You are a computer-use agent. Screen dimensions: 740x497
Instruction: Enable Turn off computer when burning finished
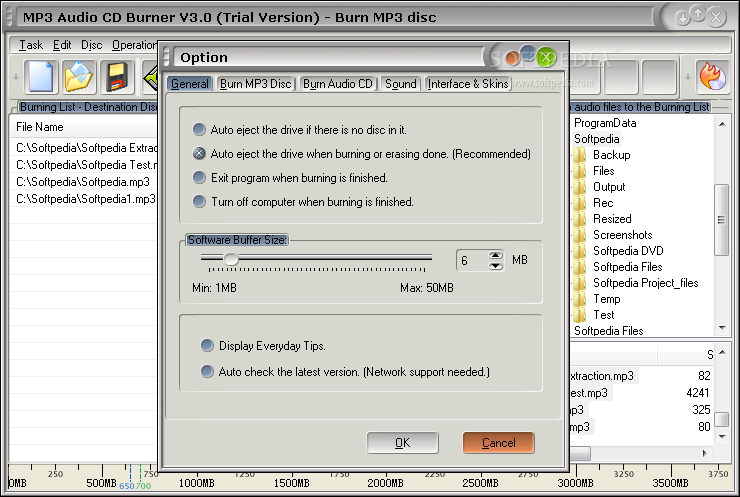click(x=199, y=202)
